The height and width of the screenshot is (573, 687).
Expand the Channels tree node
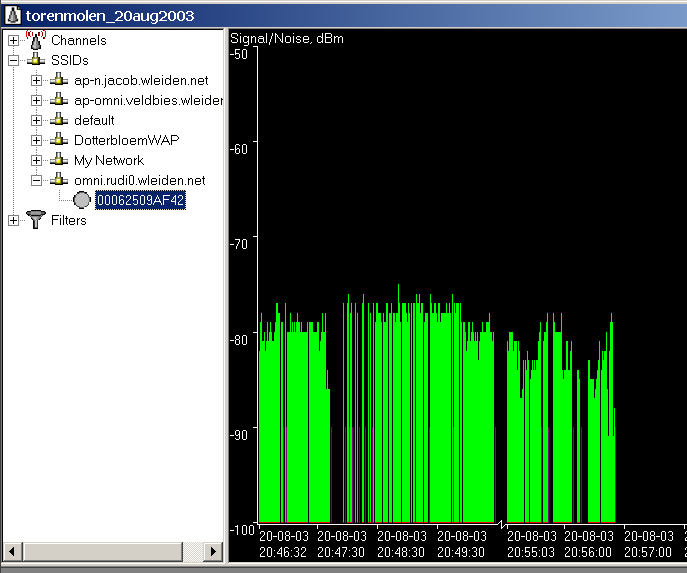pos(13,40)
